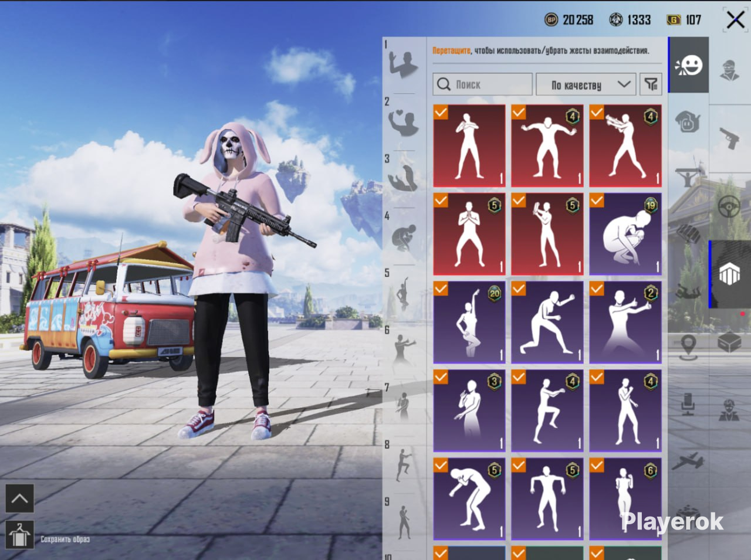The image size is (751, 560).
Task: Toggle checkbox on level 19 crouching emote
Action: click(x=597, y=201)
